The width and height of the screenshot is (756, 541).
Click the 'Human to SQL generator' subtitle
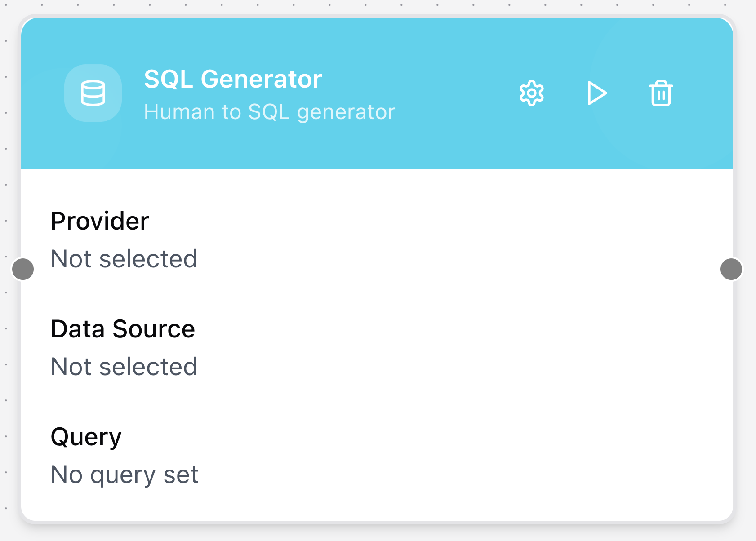(x=269, y=112)
